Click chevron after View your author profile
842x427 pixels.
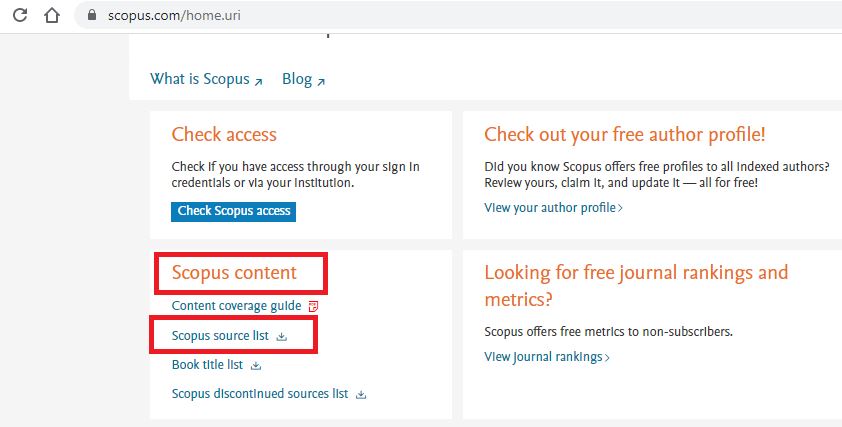point(620,208)
